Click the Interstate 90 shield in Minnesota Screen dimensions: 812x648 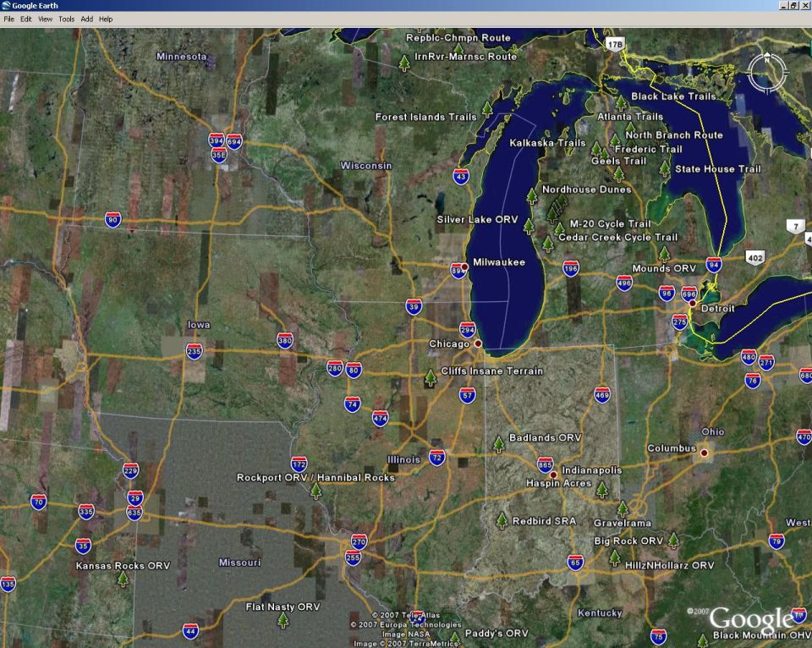(112, 220)
